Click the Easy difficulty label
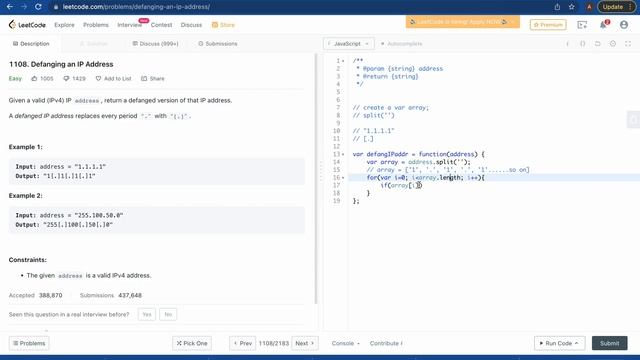 [x=15, y=78]
